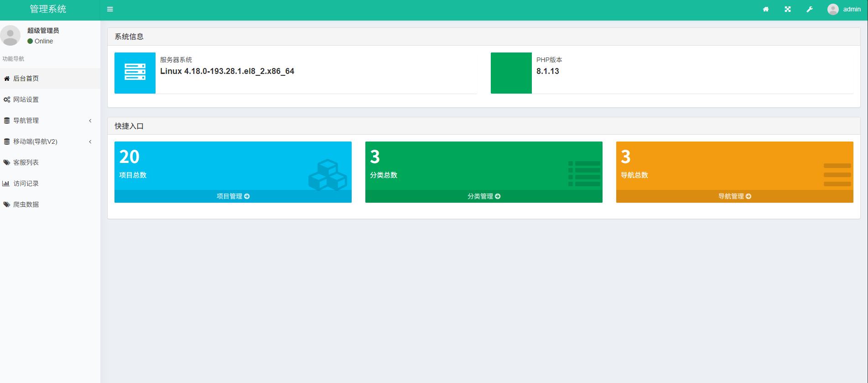Toggle the sidebar with the hamburger icon
This screenshot has height=383, width=868.
pos(110,9)
